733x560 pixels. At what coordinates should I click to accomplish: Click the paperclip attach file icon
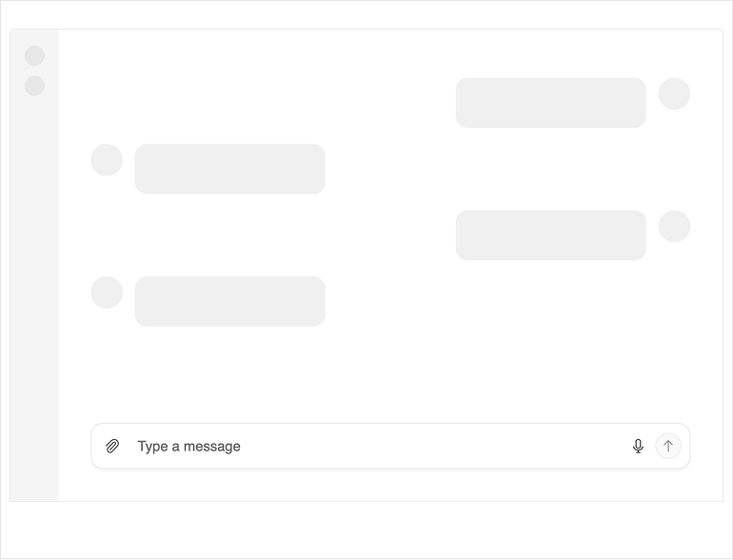point(112,446)
